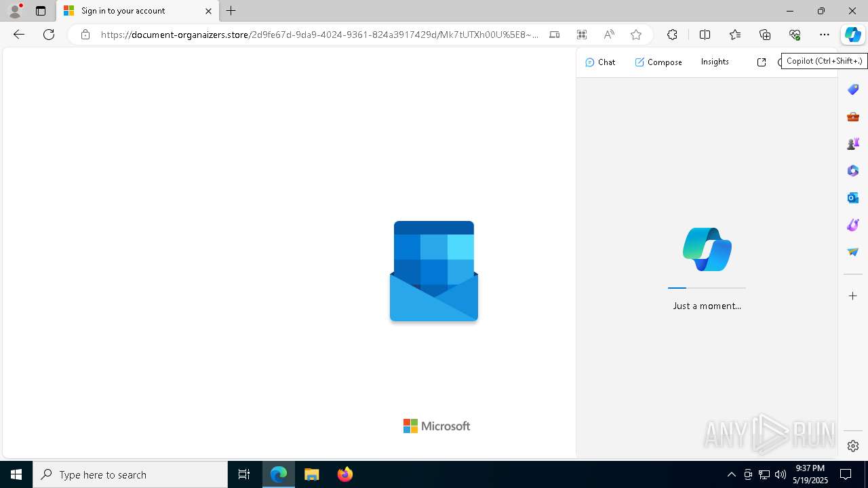Click the Copilot loading progress bar
The width and height of the screenshot is (868, 488).
click(707, 288)
